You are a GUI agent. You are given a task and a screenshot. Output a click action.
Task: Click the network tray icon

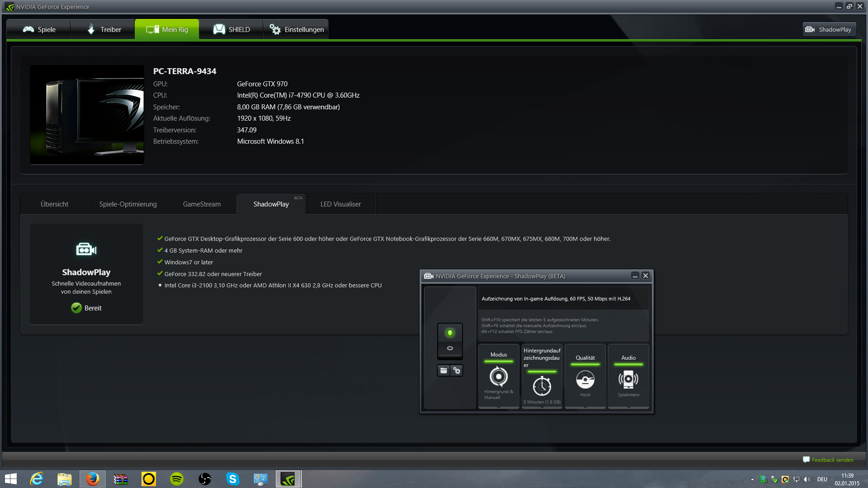point(796,479)
